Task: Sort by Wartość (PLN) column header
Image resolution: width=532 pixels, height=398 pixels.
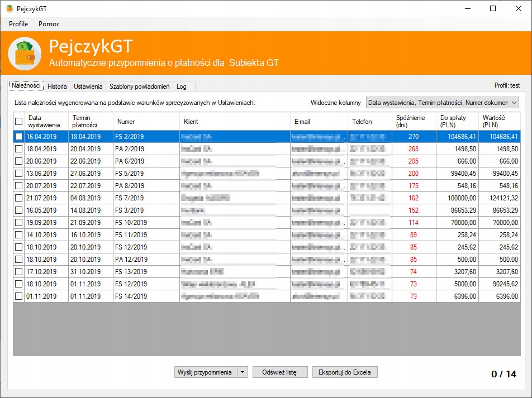Action: click(x=500, y=121)
